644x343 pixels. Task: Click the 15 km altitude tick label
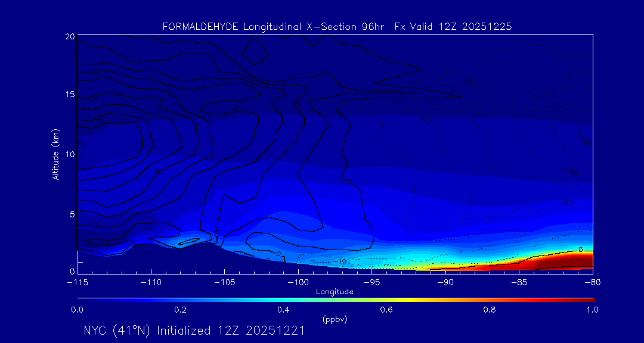pyautogui.click(x=69, y=95)
